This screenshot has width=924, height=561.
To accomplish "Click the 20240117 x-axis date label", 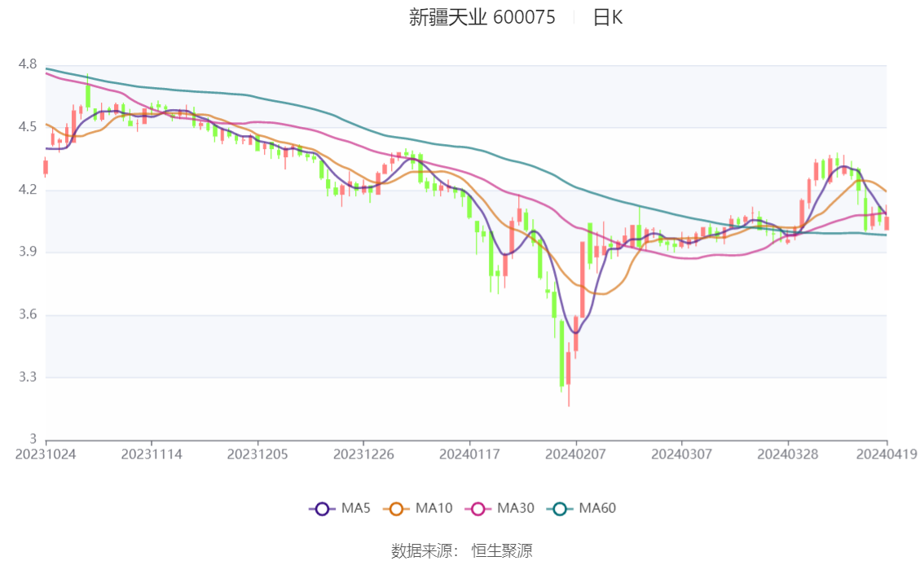I will click(469, 454).
